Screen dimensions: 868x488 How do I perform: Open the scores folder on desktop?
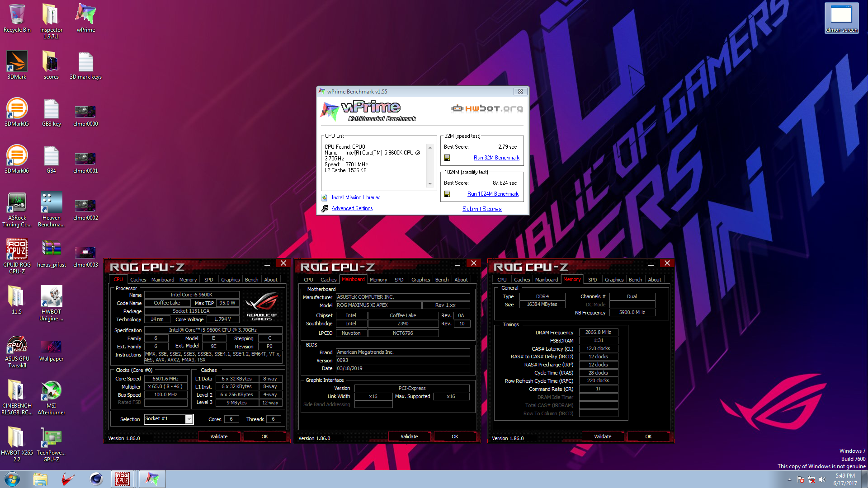[x=51, y=66]
